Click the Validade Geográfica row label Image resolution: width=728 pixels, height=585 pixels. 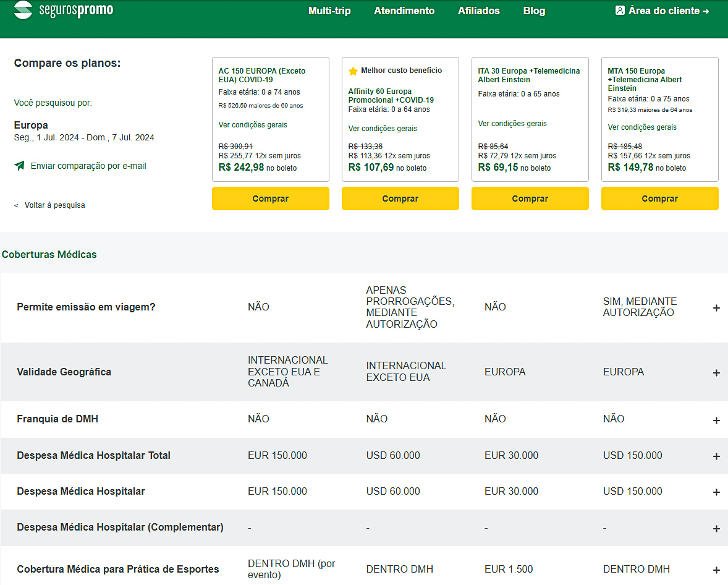click(x=64, y=372)
